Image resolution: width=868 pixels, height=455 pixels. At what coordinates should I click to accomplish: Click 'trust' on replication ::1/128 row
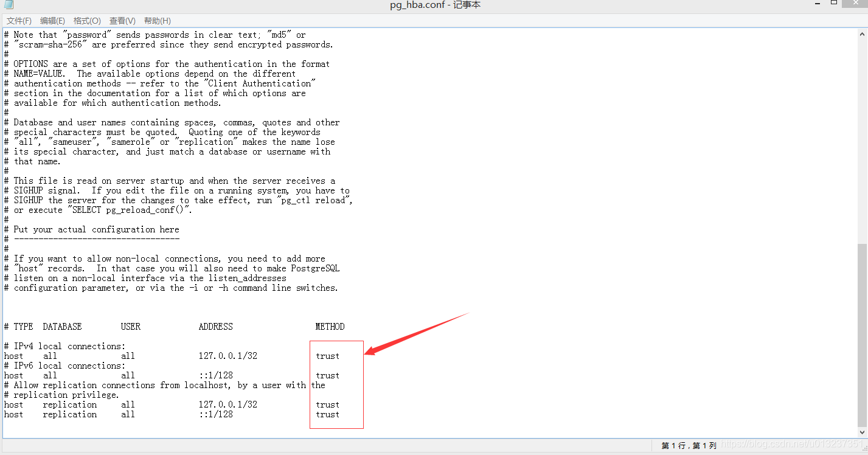328,414
